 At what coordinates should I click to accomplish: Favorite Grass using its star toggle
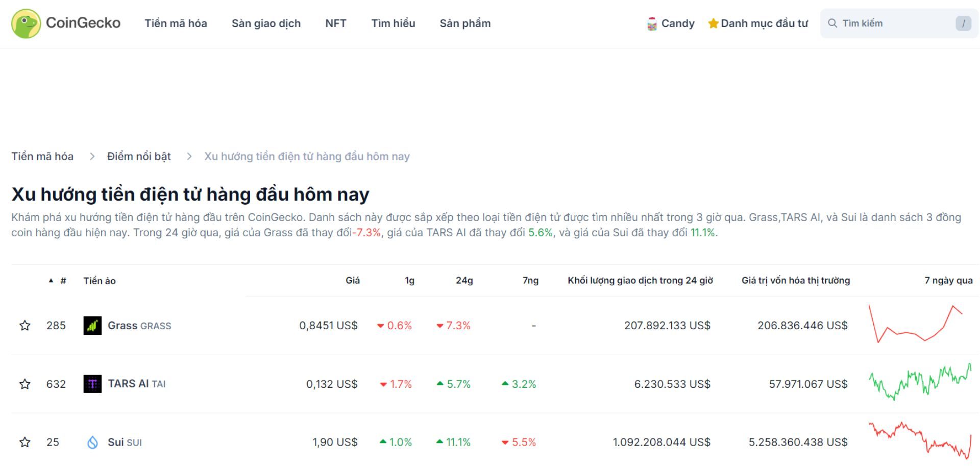pyautogui.click(x=24, y=325)
